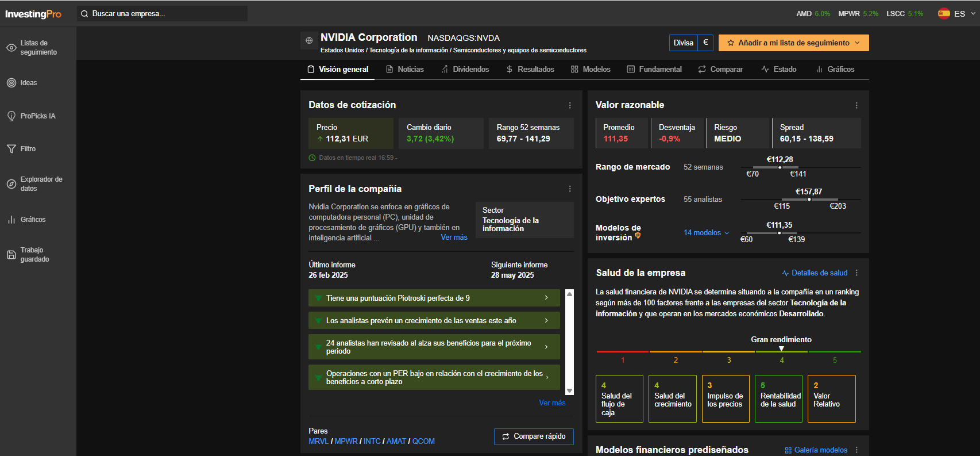Click the Objetivo expertos range marker
980x456 pixels.
[809, 200]
